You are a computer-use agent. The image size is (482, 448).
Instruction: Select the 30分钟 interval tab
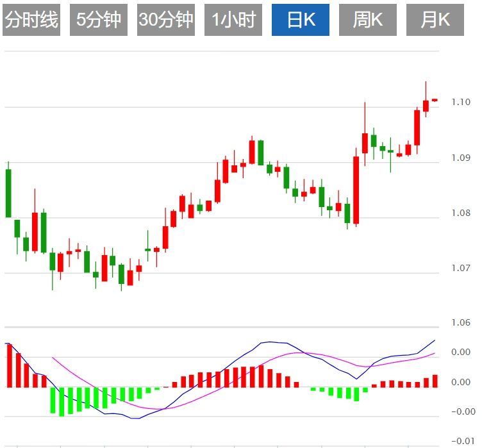(166, 20)
